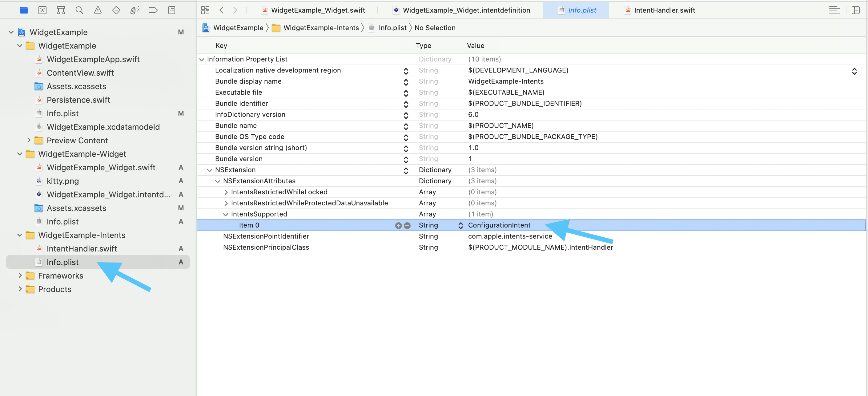868x396 pixels.
Task: Collapse the WidgetExample folder group
Action: tap(20, 46)
